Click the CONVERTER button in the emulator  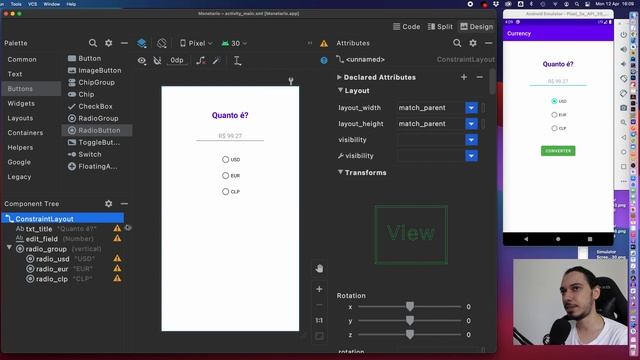click(x=558, y=151)
